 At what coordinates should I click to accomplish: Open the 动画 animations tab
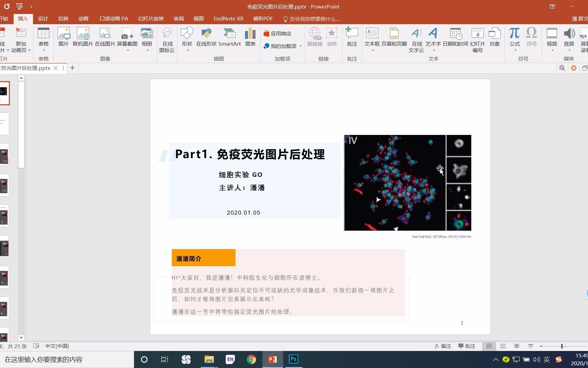click(83, 19)
